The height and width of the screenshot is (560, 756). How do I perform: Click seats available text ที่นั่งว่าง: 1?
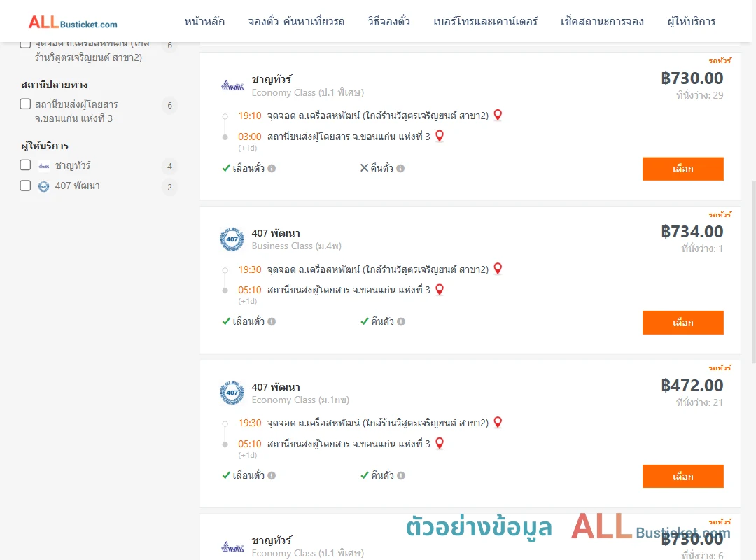coord(702,249)
